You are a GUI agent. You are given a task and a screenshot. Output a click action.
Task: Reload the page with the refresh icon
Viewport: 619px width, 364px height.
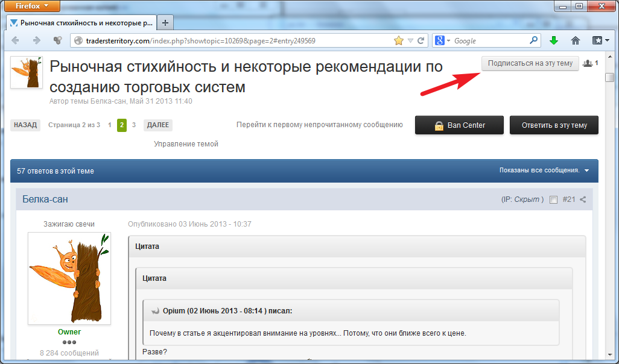point(421,40)
